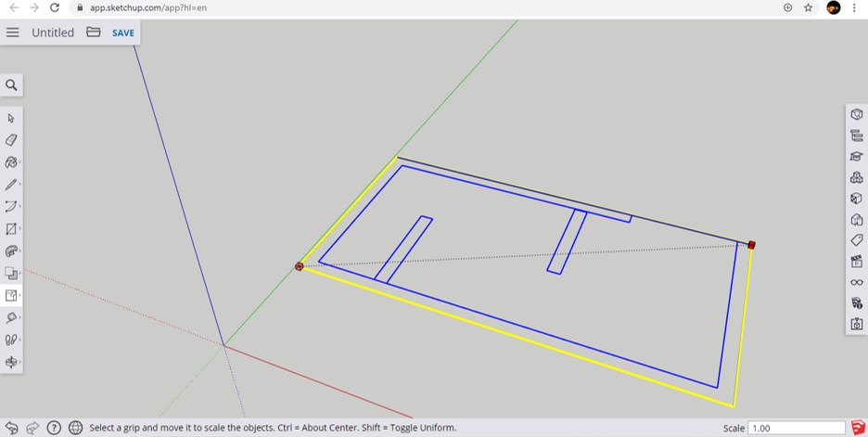Bookmark the page with star icon

point(809,7)
